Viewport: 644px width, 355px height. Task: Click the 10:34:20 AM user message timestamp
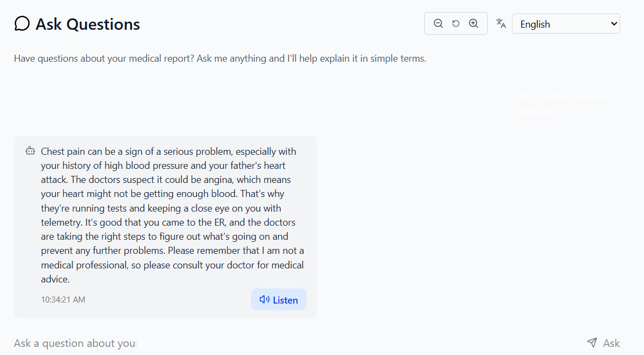point(529,112)
